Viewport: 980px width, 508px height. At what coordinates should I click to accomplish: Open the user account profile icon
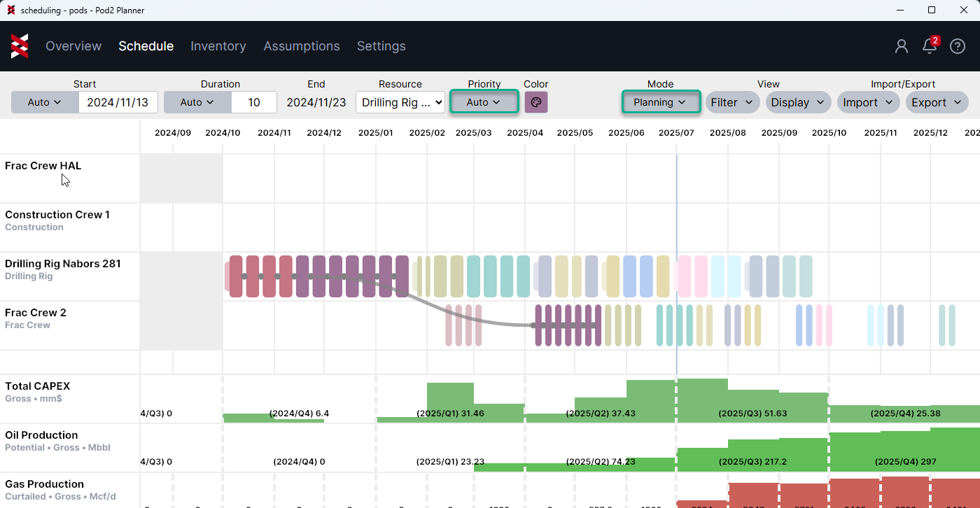point(902,46)
